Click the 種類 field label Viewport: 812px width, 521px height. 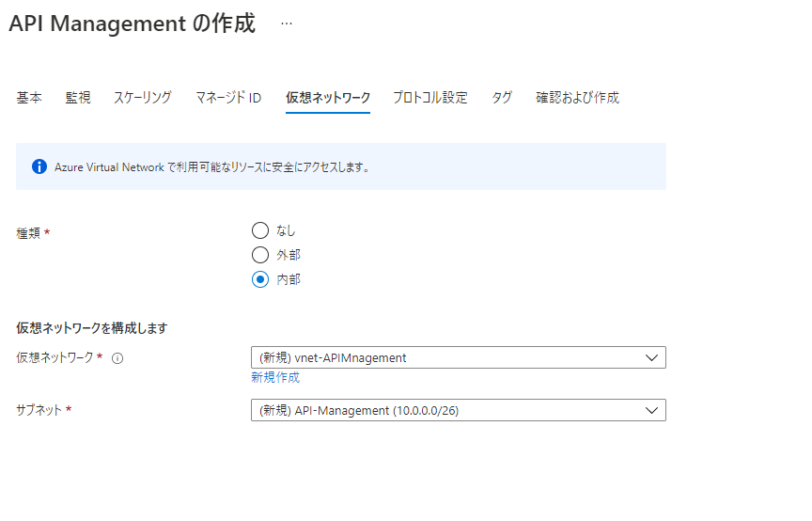(x=28, y=233)
